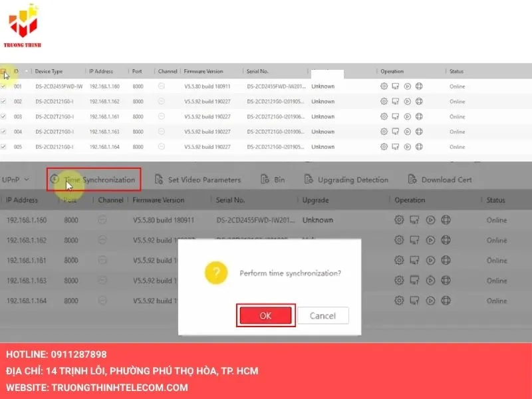532x399 pixels.
Task: Click play icon in enlarged 192.168.1.162 row
Action: click(x=430, y=240)
